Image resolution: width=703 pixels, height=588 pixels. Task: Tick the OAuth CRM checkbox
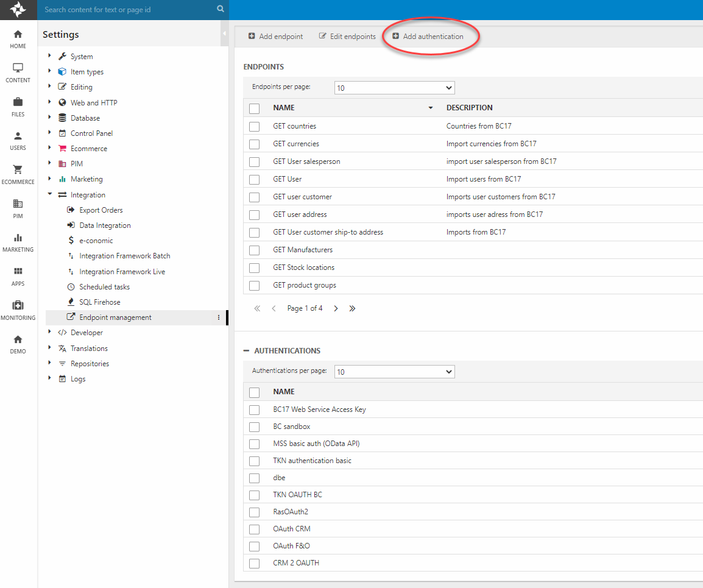click(x=254, y=530)
